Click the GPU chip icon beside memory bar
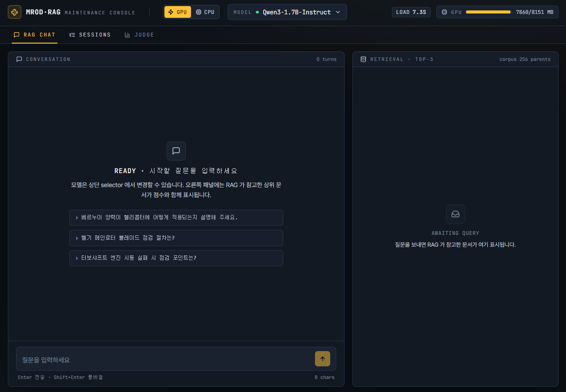 click(445, 12)
